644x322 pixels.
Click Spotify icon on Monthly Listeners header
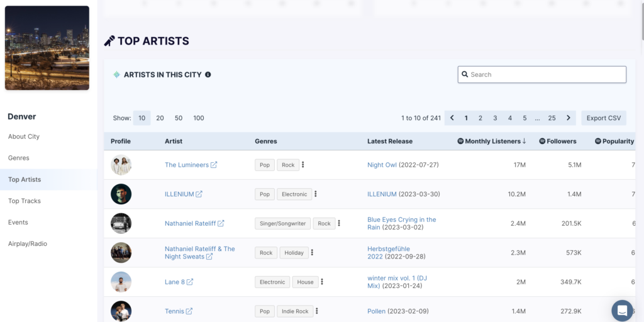pos(460,141)
